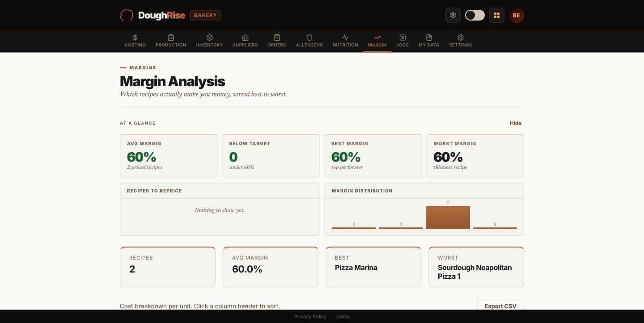This screenshot has width=644, height=323.
Task: Click the tall margin distribution bar
Action: coord(448,218)
